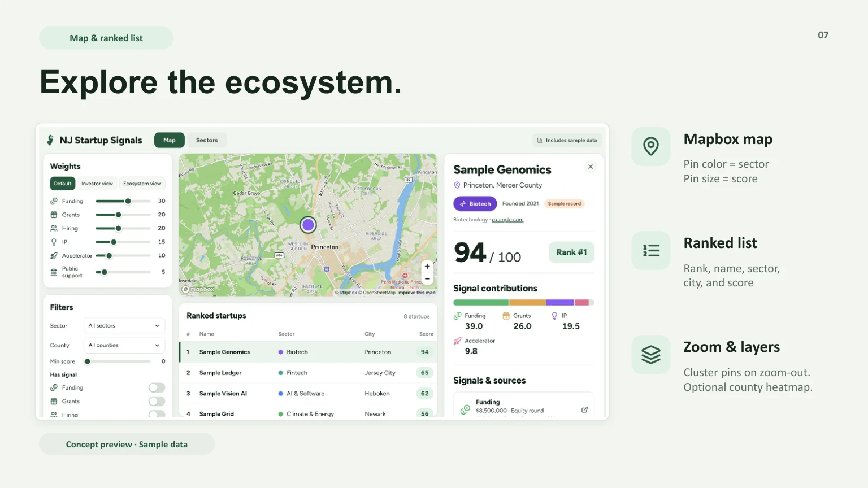
Task: Select the Ecosystem view preset
Action: click(142, 184)
